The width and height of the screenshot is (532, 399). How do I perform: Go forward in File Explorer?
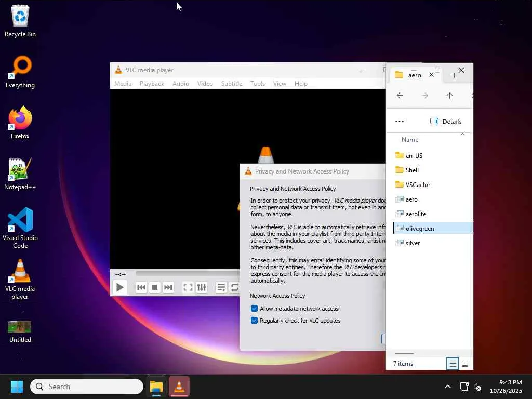[x=425, y=96]
